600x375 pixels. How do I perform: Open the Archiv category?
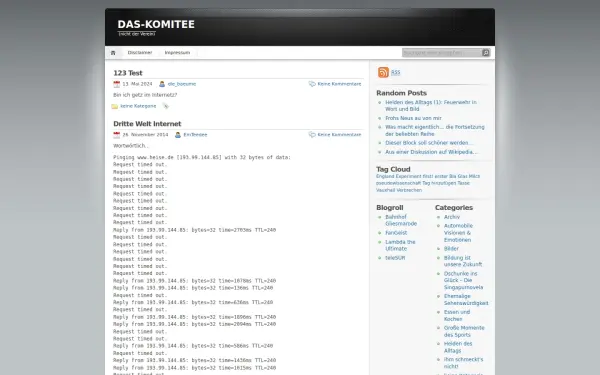(x=452, y=217)
